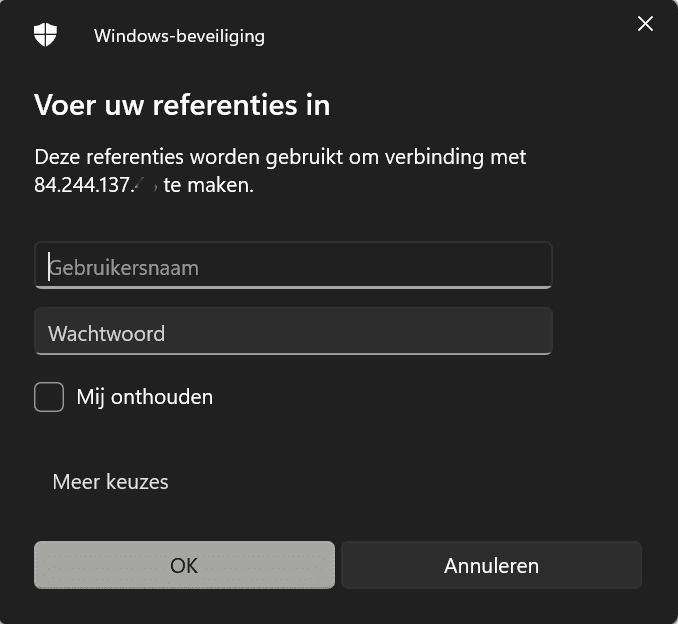The height and width of the screenshot is (624, 678).
Task: Place cursor at Gebruikersnaam placeholder text
Action: pos(124,269)
